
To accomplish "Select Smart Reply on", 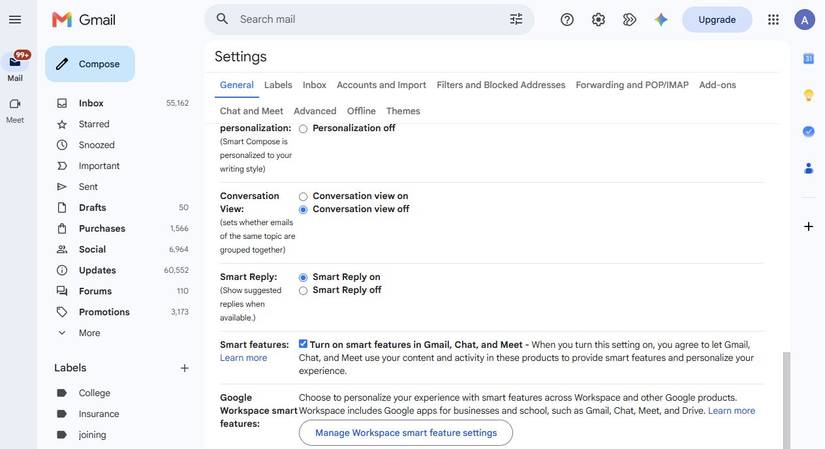I will coord(303,277).
